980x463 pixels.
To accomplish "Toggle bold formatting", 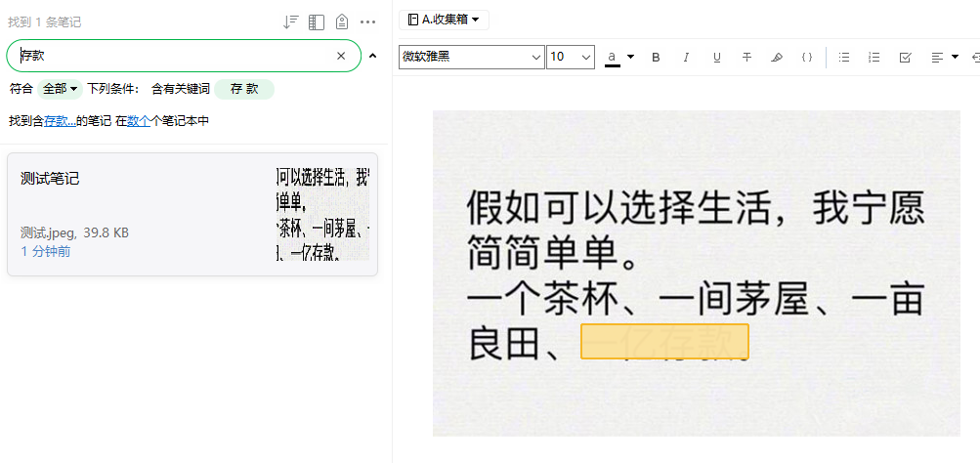I will tap(656, 58).
